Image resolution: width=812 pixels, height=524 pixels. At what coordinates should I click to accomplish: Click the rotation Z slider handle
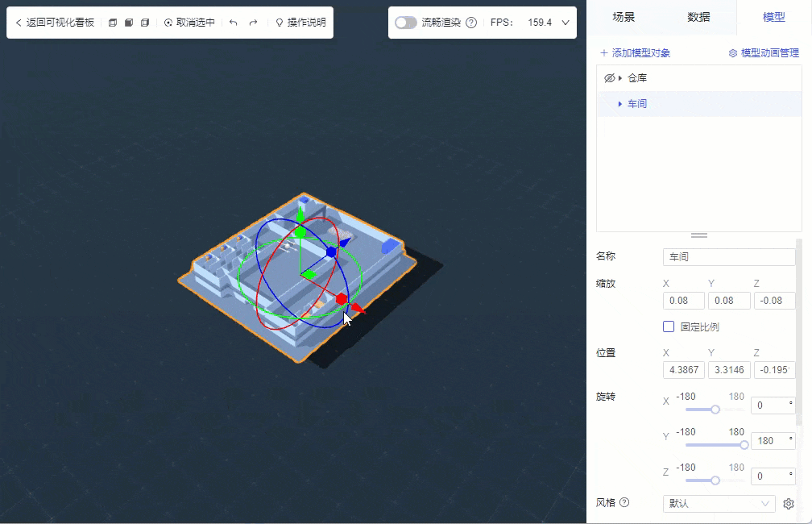pos(715,480)
